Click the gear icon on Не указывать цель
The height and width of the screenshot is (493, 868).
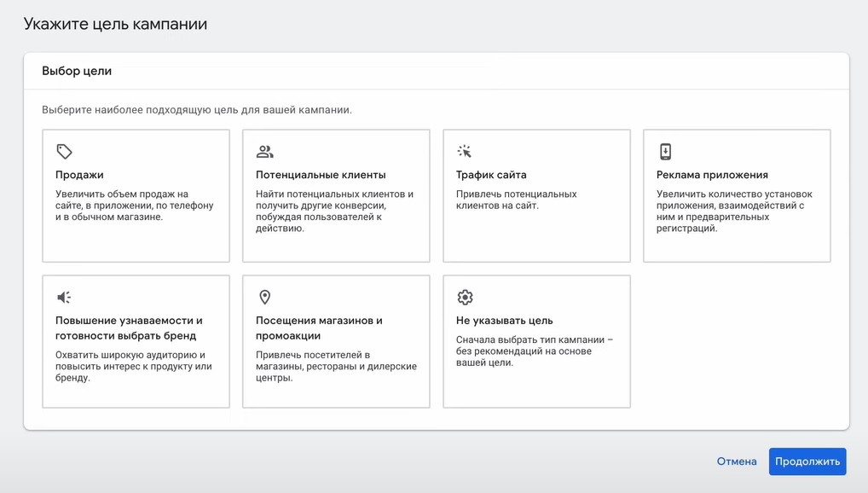[466, 297]
